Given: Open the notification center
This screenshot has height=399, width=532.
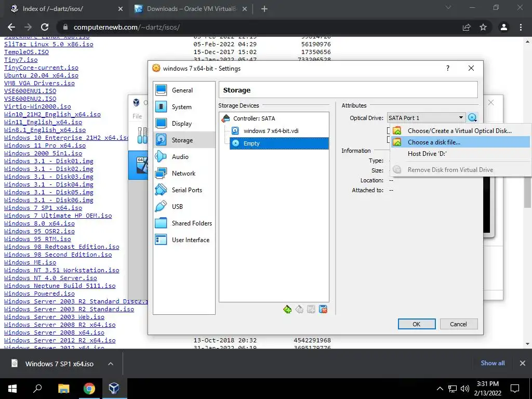Looking at the screenshot, I should click(x=515, y=389).
